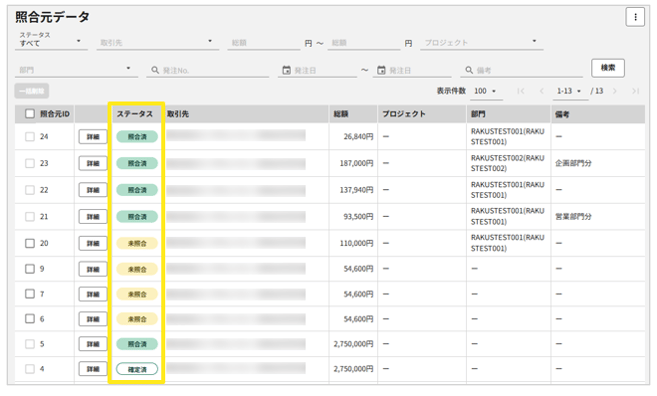Open the プロジェクト filter dropdown

pyautogui.click(x=481, y=42)
